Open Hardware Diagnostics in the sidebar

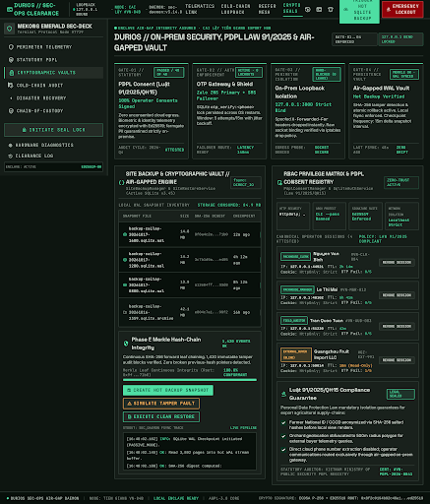[54, 145]
